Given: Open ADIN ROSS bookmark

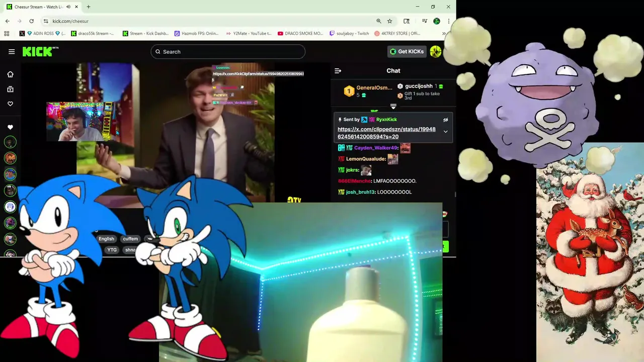Looking at the screenshot, I should coord(46,34).
